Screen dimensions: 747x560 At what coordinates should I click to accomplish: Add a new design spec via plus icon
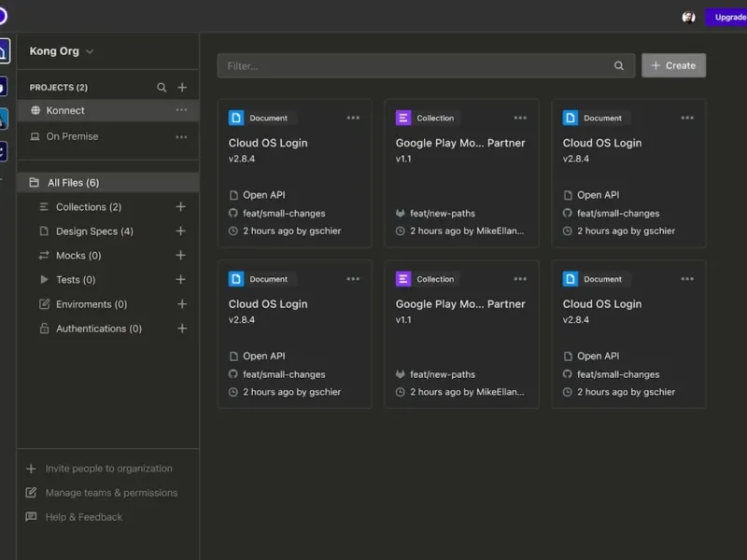[x=181, y=231]
